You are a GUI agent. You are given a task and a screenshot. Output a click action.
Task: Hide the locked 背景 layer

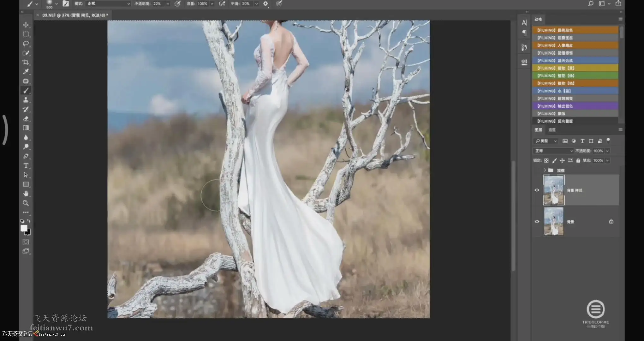tap(537, 221)
